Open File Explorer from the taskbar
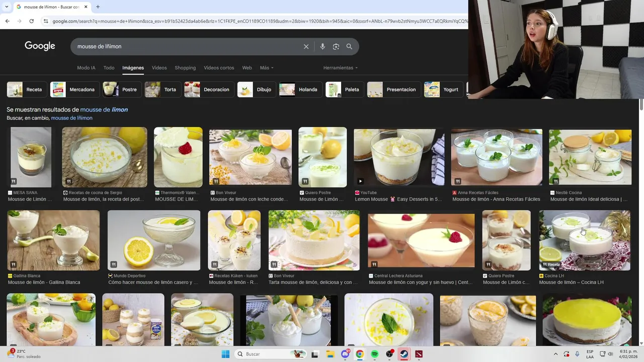This screenshot has width=644, height=362. pyautogui.click(x=330, y=354)
